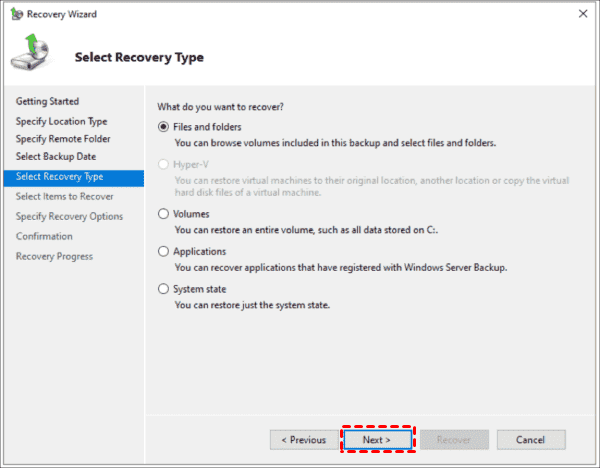600x468 pixels.
Task: Jump to Specify Remote Folder step
Action: pyautogui.click(x=63, y=139)
